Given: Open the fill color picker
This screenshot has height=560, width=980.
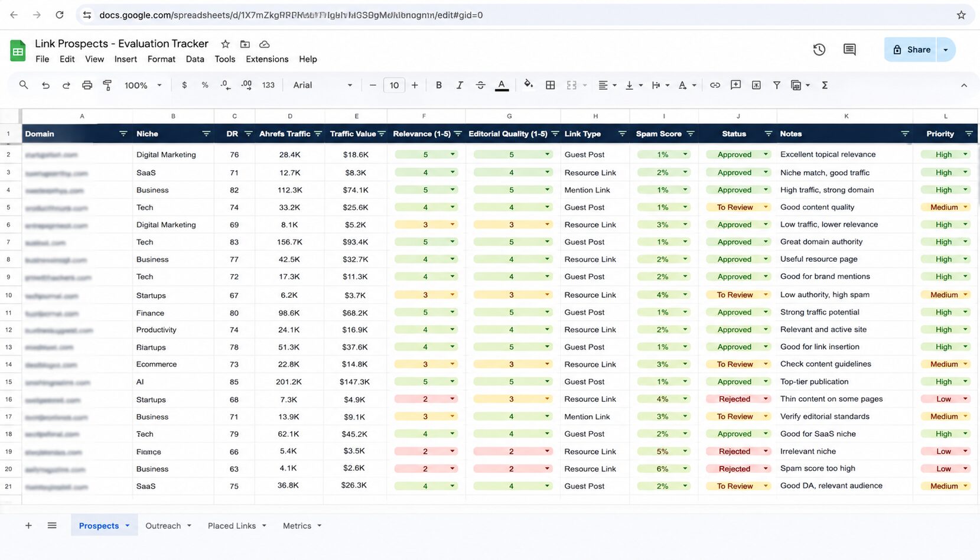Looking at the screenshot, I should 529,84.
